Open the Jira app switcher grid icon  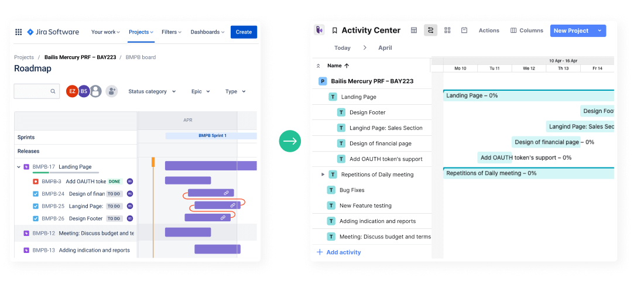(x=19, y=32)
